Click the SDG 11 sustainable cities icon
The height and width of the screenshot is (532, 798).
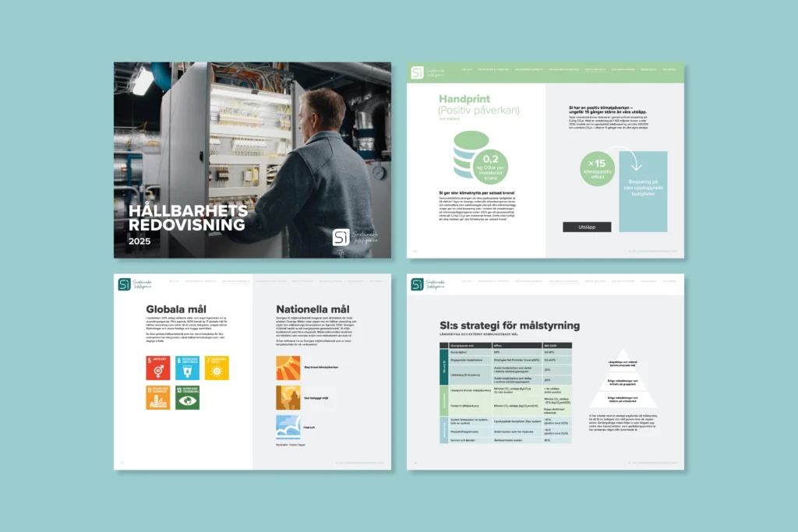click(158, 397)
